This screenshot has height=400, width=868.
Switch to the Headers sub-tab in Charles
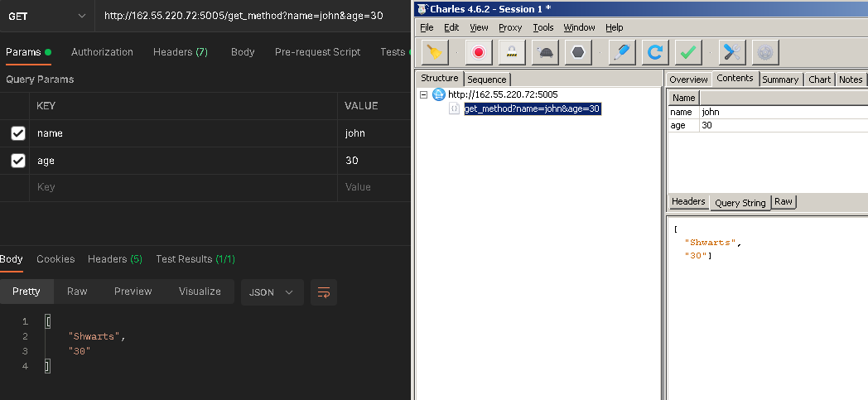tap(688, 201)
